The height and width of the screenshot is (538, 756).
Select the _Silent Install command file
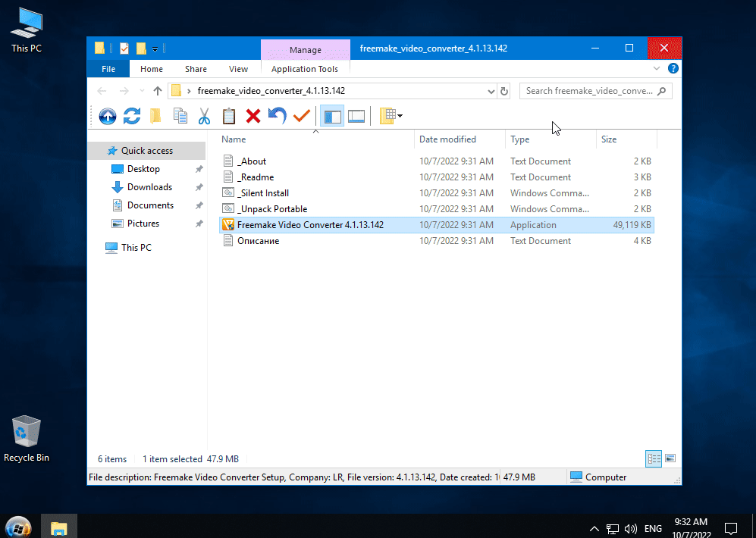[x=263, y=193]
